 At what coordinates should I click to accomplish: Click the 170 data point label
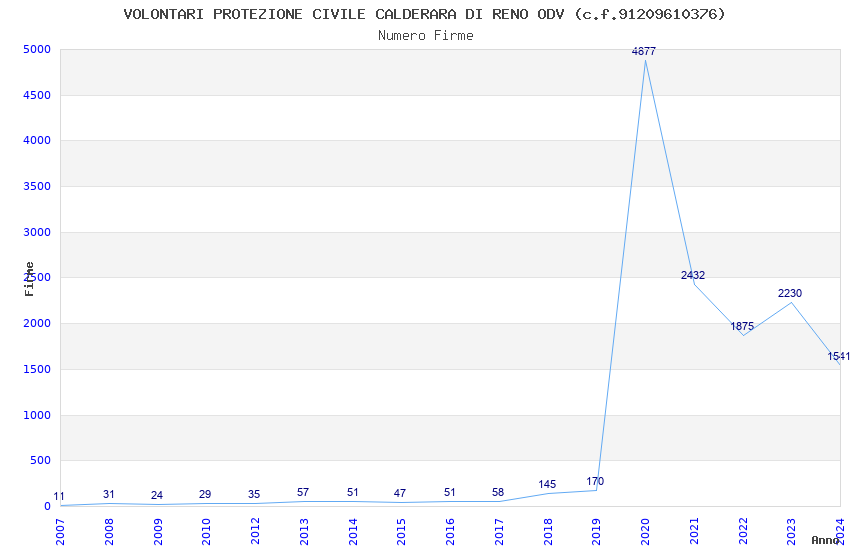tap(595, 481)
